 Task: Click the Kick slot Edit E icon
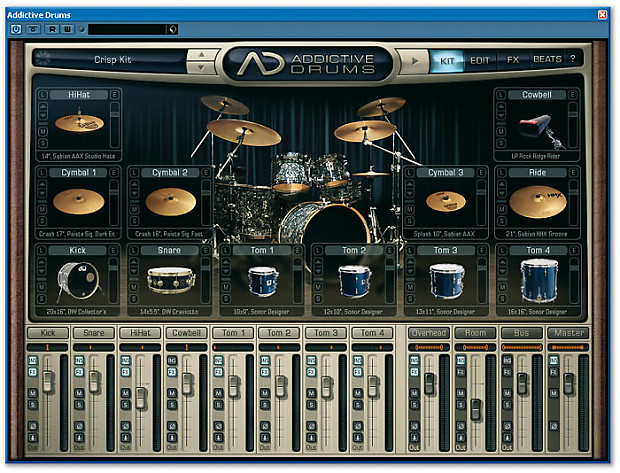tap(113, 250)
